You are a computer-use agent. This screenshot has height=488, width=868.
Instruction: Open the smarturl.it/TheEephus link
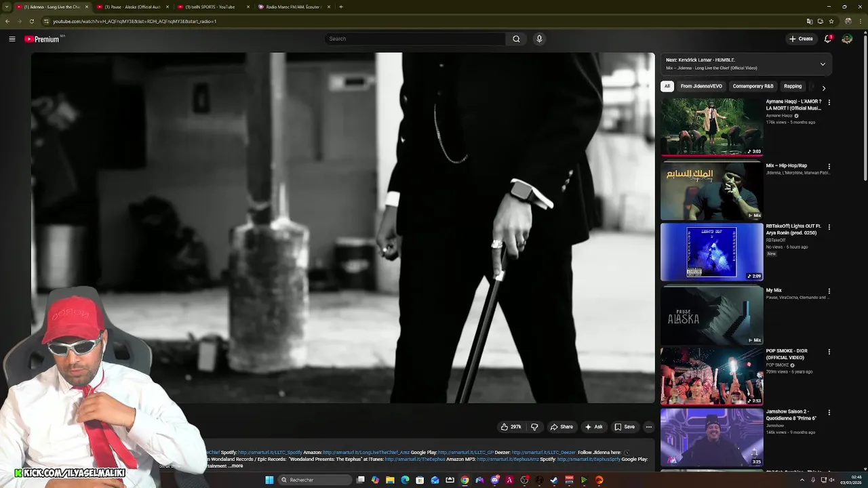click(x=415, y=459)
